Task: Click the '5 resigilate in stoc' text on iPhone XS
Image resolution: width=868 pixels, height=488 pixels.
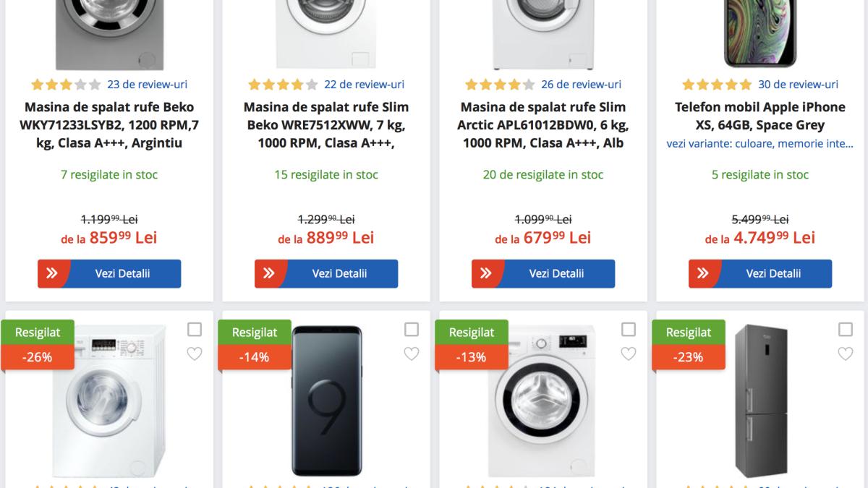Action: [759, 174]
